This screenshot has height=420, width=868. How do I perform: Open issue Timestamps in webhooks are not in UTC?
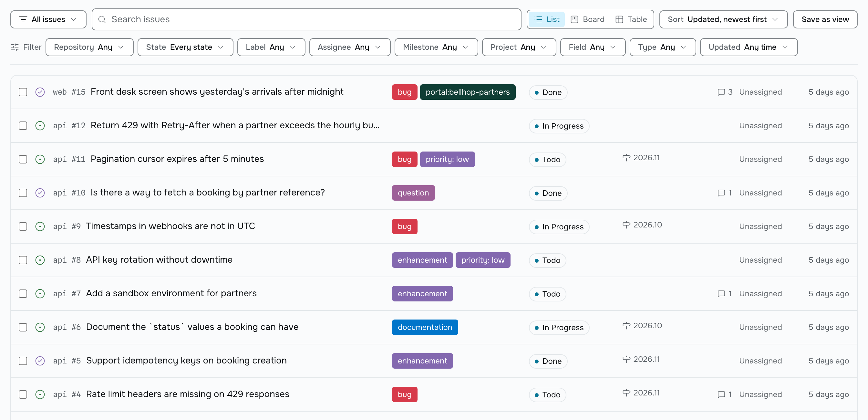point(170,226)
